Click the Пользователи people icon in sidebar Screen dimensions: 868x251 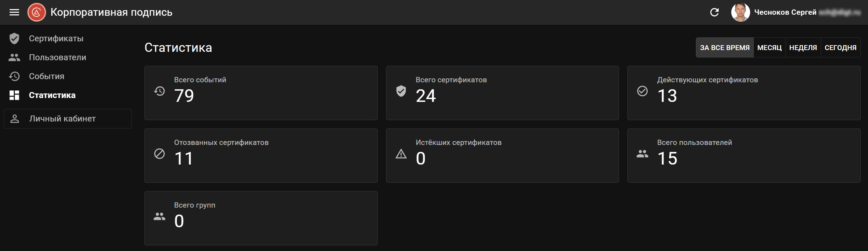(x=14, y=57)
